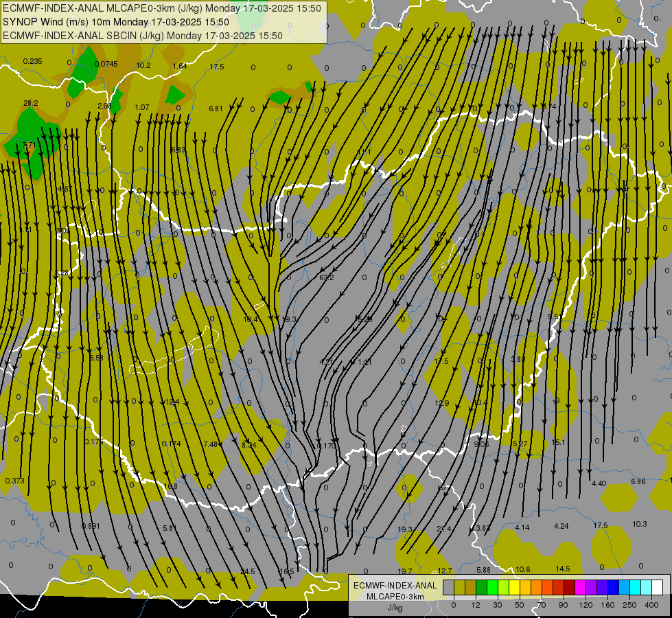672x618 pixels.
Task: Click the legend tick label 400
Action: pos(651,605)
